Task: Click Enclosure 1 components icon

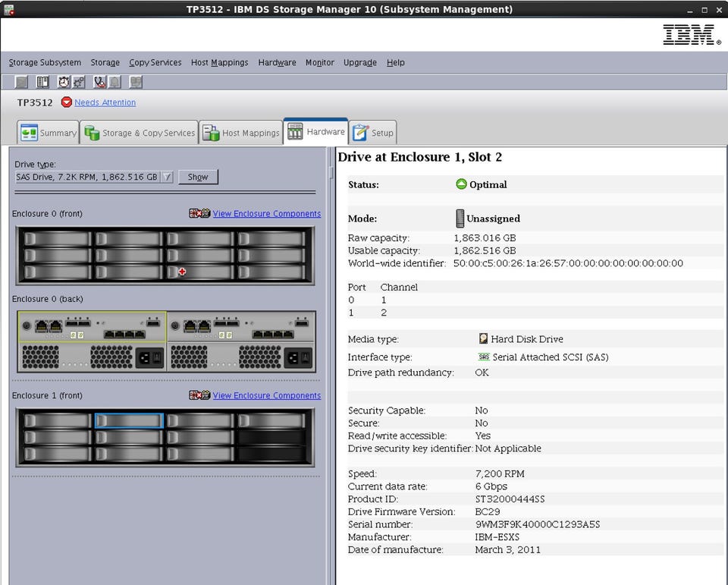Action: pyautogui.click(x=199, y=395)
